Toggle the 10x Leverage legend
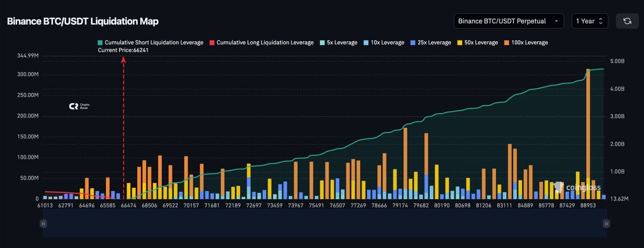 pyautogui.click(x=384, y=43)
